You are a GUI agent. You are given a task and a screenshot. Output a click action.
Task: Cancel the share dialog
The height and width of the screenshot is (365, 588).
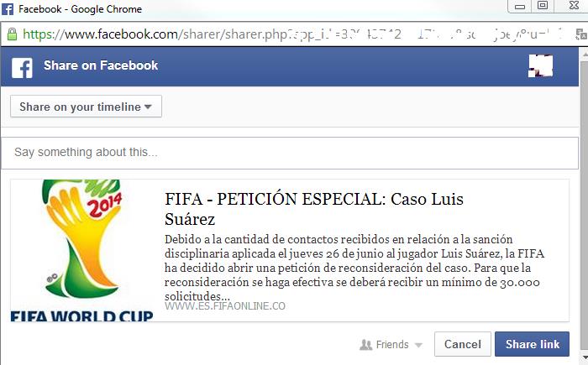coord(462,344)
